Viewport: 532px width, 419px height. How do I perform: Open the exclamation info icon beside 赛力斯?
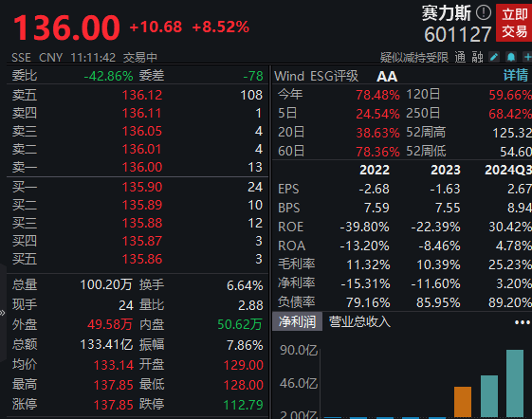point(483,13)
